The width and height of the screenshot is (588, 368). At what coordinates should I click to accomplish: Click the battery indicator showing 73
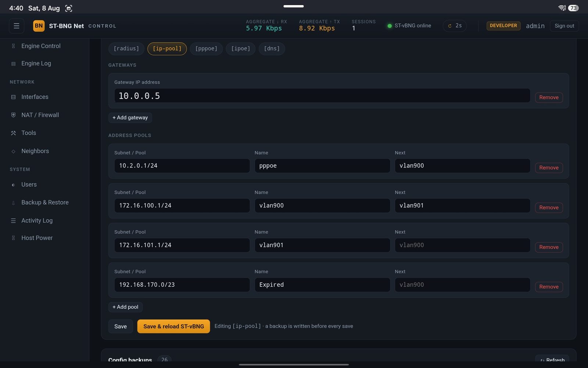[573, 8]
